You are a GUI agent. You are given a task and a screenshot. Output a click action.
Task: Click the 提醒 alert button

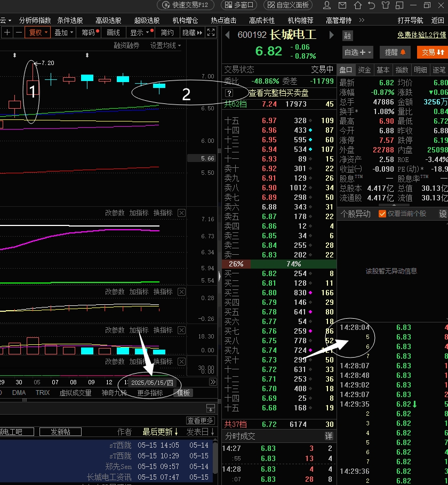coord(395,52)
